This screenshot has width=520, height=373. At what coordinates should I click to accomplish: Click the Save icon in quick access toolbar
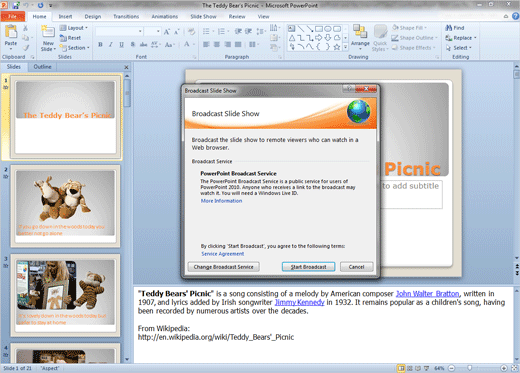[x=15, y=5]
